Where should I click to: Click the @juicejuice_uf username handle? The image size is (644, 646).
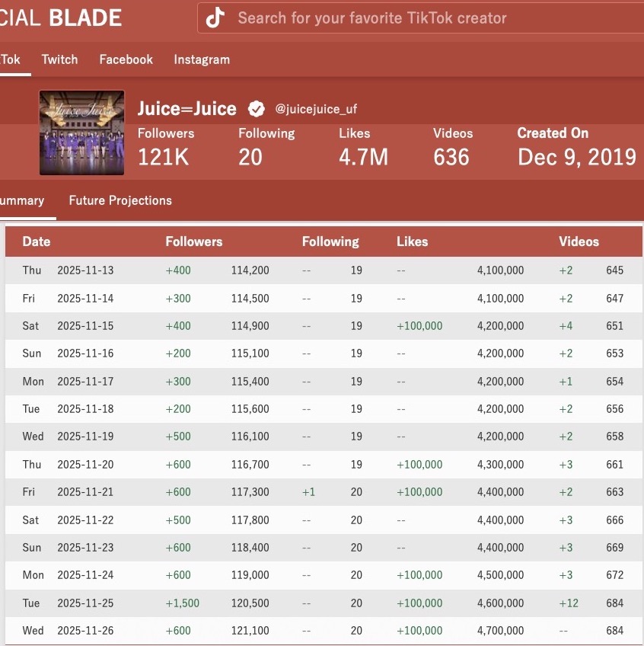[315, 110]
